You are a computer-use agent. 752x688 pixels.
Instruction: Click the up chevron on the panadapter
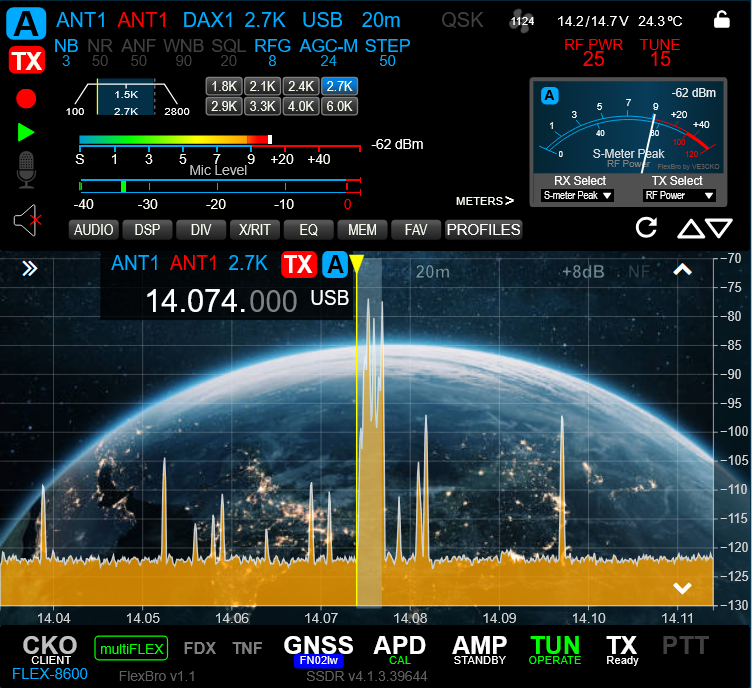682,270
